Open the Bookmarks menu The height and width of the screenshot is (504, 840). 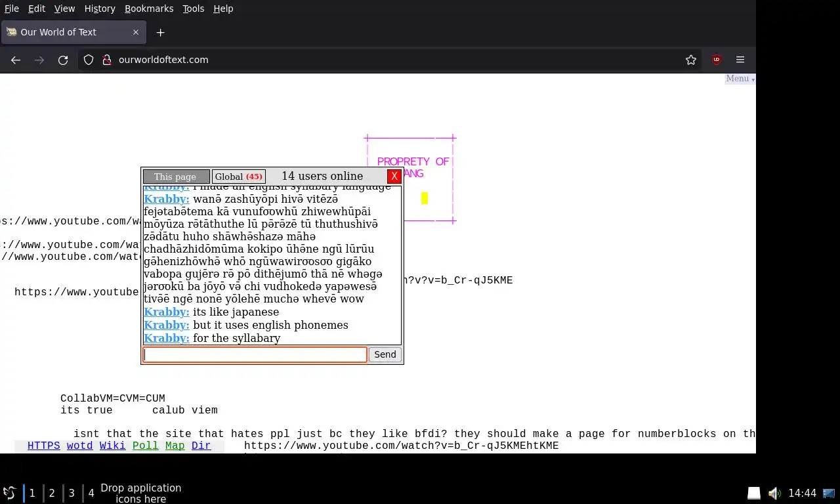coord(149,9)
